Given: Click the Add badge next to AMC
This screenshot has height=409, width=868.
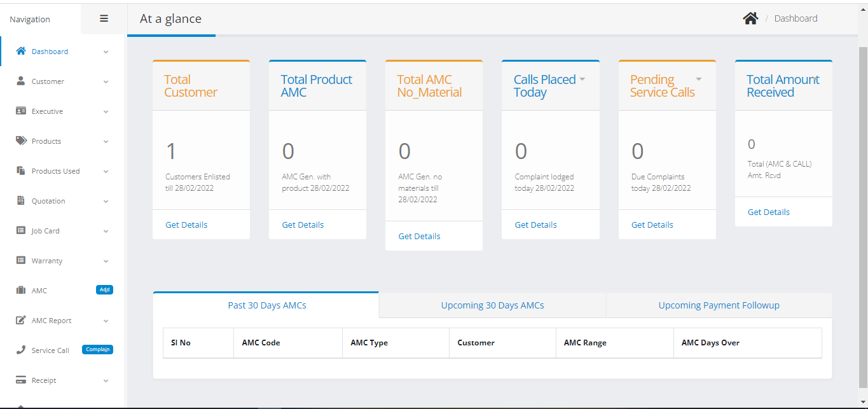Looking at the screenshot, I should tap(104, 289).
